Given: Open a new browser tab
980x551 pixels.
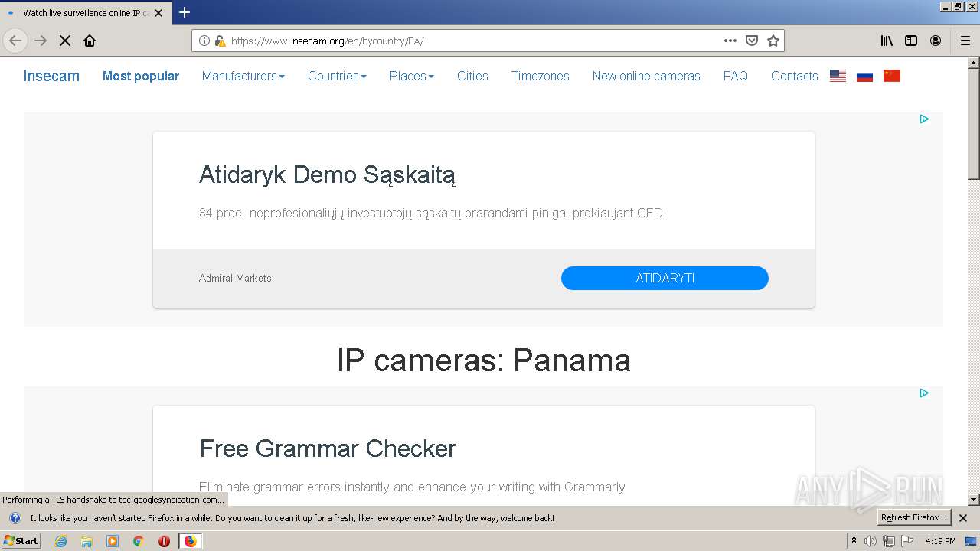Looking at the screenshot, I should pos(185,12).
